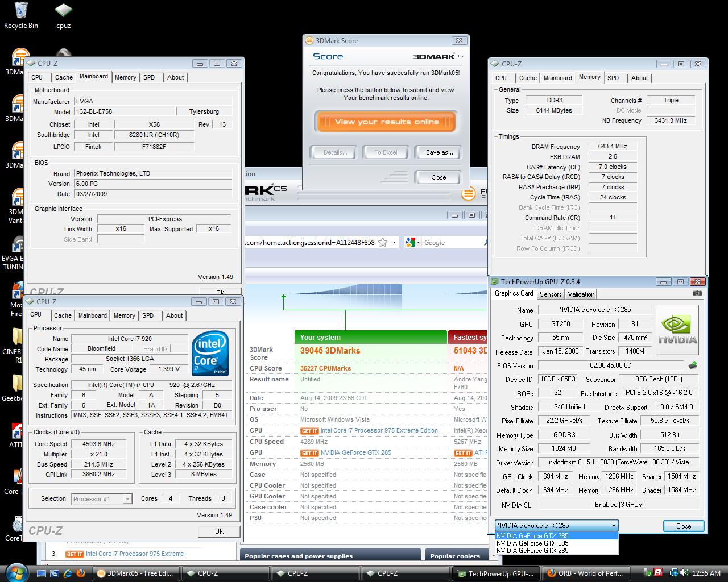This screenshot has height=582, width=728.
Task: Select second NVIDIA GeForce GTX 285 list entry
Action: point(557,543)
